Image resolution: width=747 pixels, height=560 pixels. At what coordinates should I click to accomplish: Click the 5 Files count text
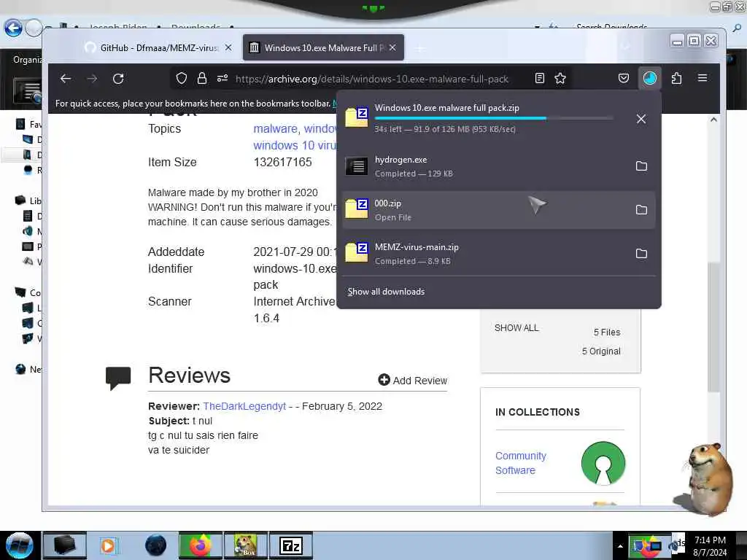coord(606,332)
